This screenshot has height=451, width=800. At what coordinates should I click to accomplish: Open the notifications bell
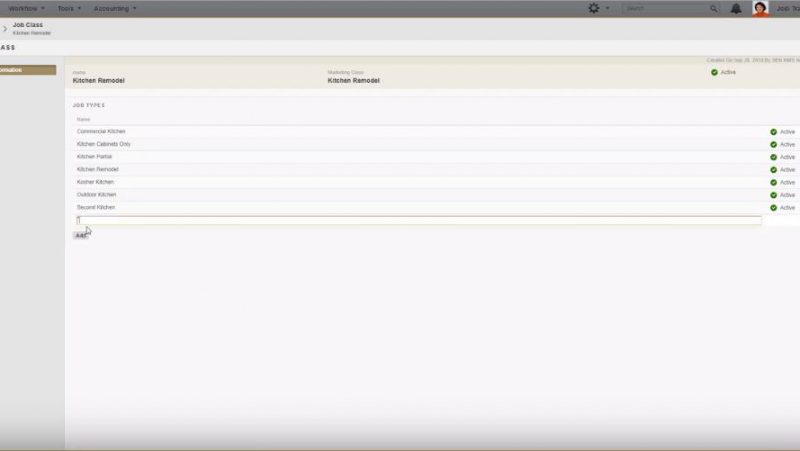(736, 8)
